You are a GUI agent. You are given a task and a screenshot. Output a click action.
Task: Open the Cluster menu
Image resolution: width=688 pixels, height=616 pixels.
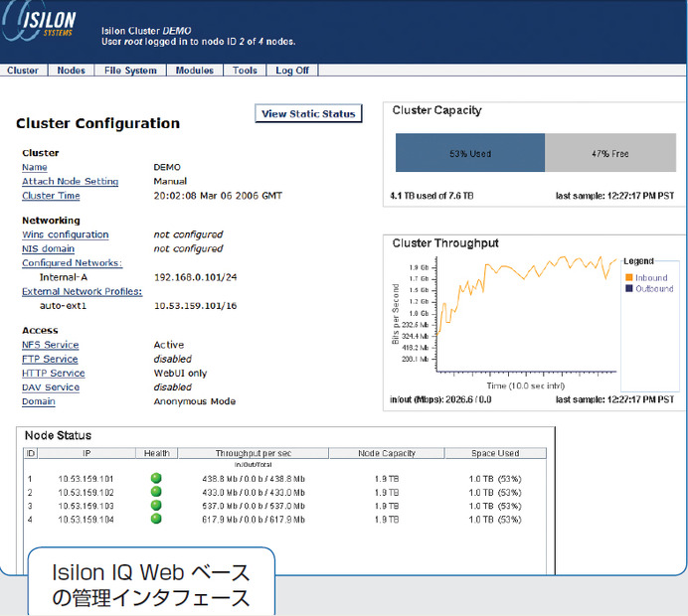23,71
